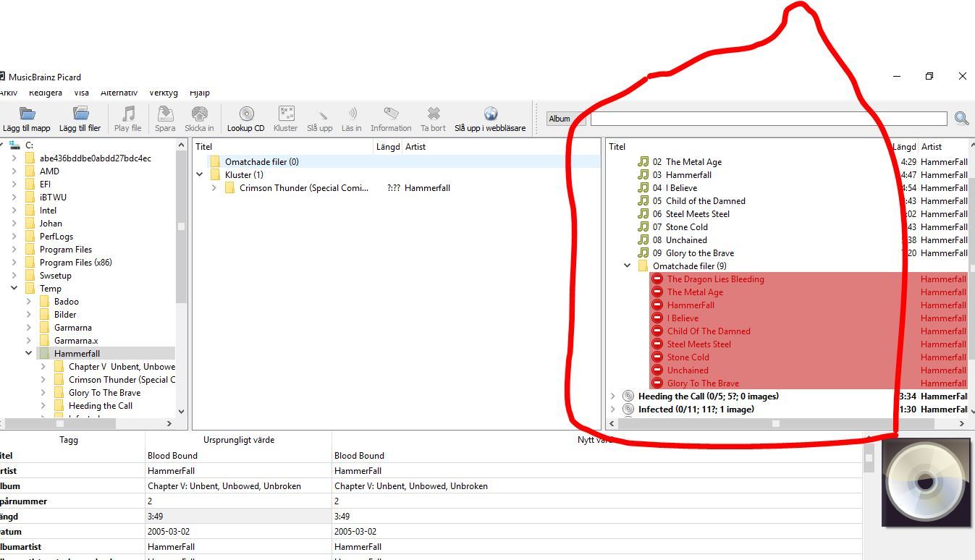Select the PerfLogs folder
Screen dimensions: 975x560
(x=56, y=237)
